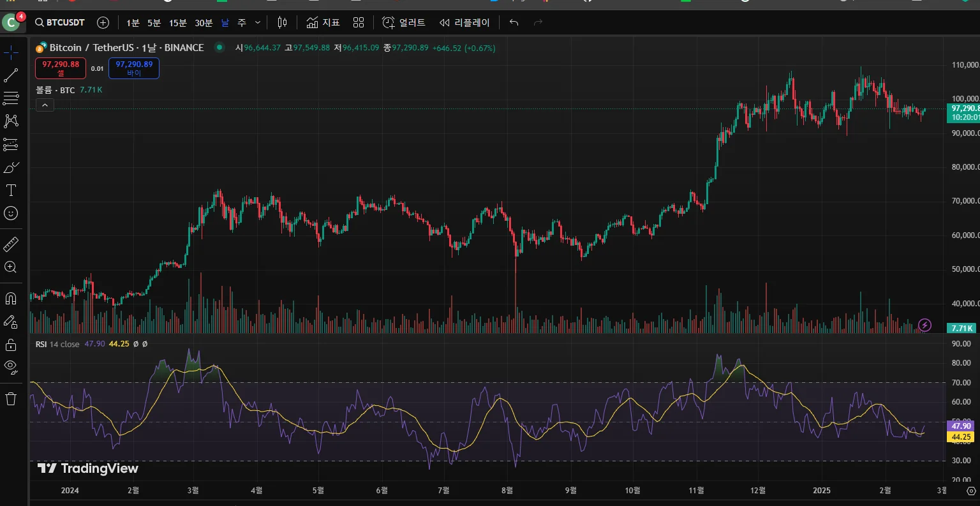Collapse the indicator legend arrow under volume
Screen dimensions: 980x506
click(45, 105)
